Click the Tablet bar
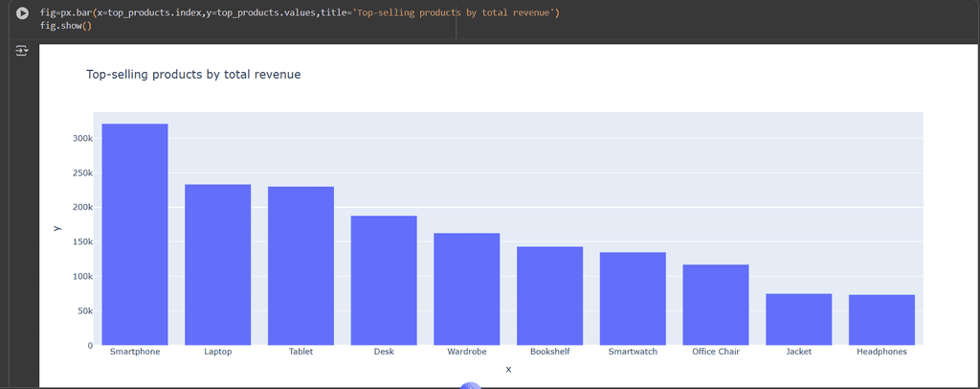The width and height of the screenshot is (980, 389). pos(301,265)
